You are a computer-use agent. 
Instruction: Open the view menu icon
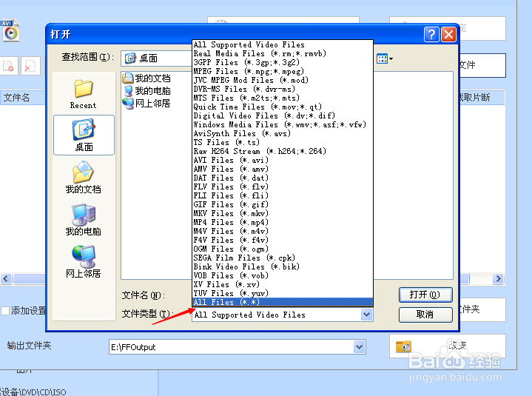[x=385, y=58]
